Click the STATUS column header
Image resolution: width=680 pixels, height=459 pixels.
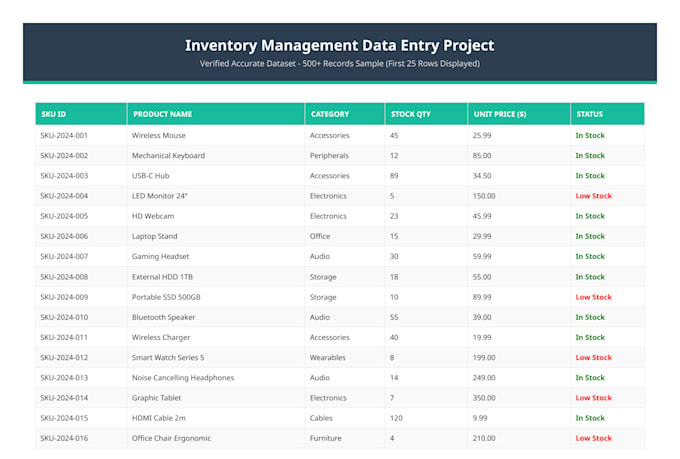click(x=608, y=114)
